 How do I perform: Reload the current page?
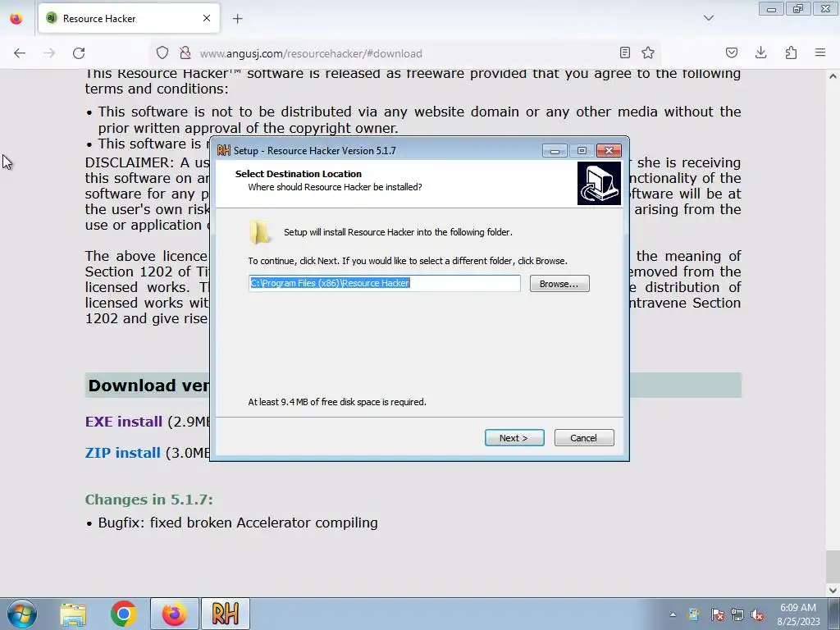[79, 53]
